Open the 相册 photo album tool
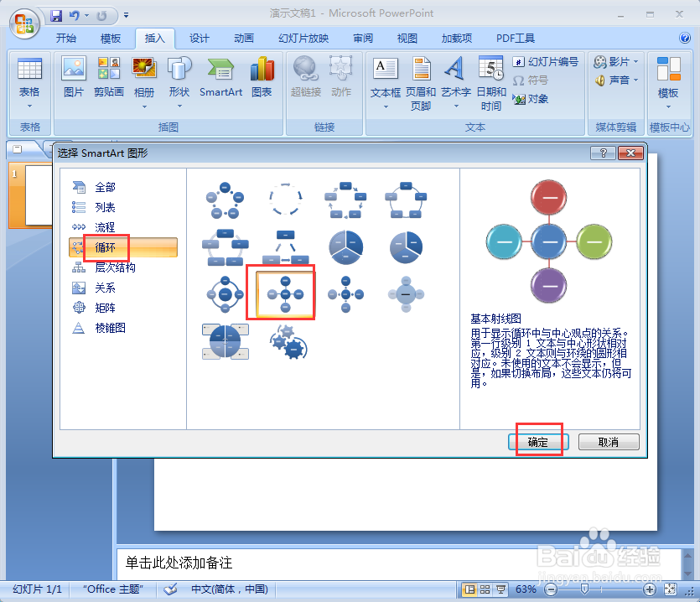Screen dimensions: 700x602 pos(144,77)
